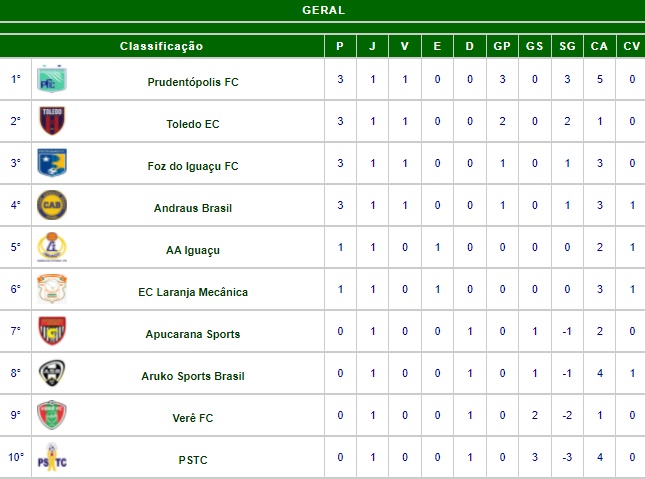
Task: Open the Prudentópolis FC team link
Action: tap(193, 82)
